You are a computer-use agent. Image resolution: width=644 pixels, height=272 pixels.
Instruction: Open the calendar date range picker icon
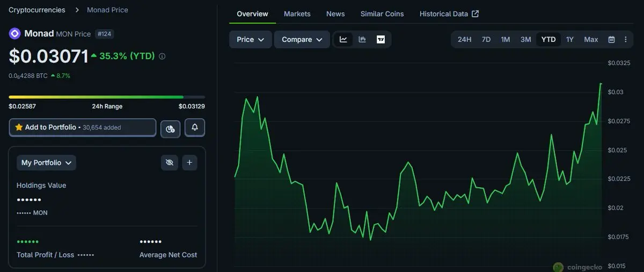(611, 39)
